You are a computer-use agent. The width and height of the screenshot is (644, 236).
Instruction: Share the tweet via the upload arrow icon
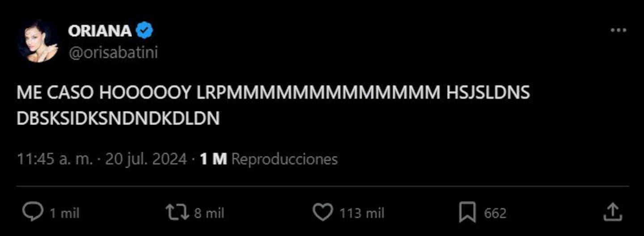(x=612, y=212)
